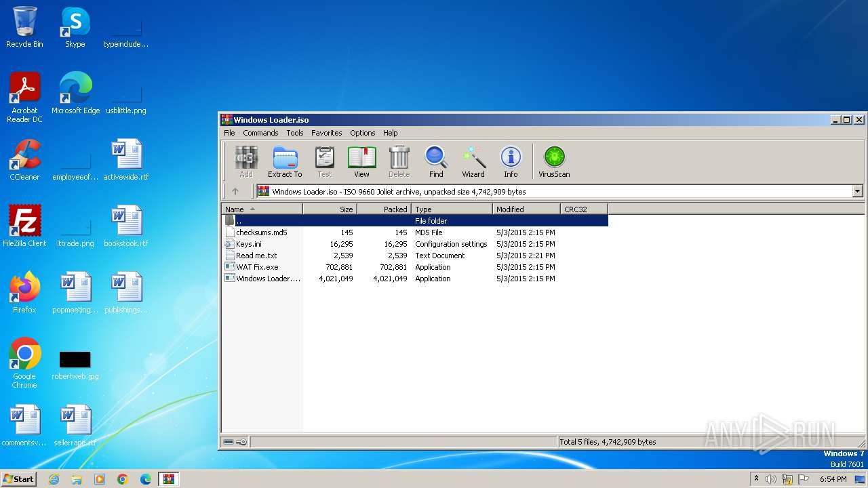Click the taskbar clock 6:54 PM
This screenshot has height=488, width=868.
pos(833,479)
